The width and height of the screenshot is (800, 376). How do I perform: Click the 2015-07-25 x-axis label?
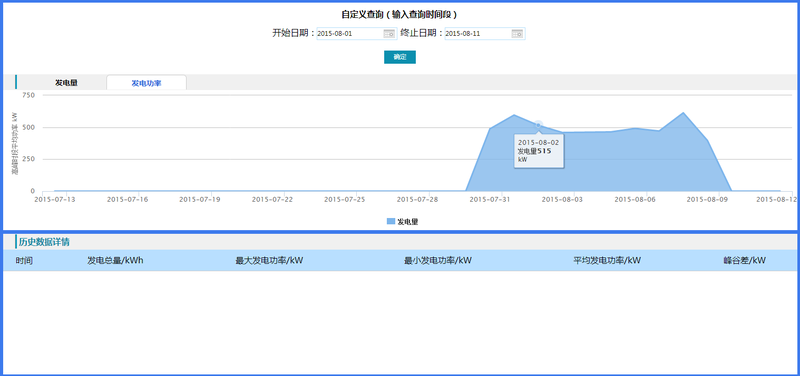point(345,199)
